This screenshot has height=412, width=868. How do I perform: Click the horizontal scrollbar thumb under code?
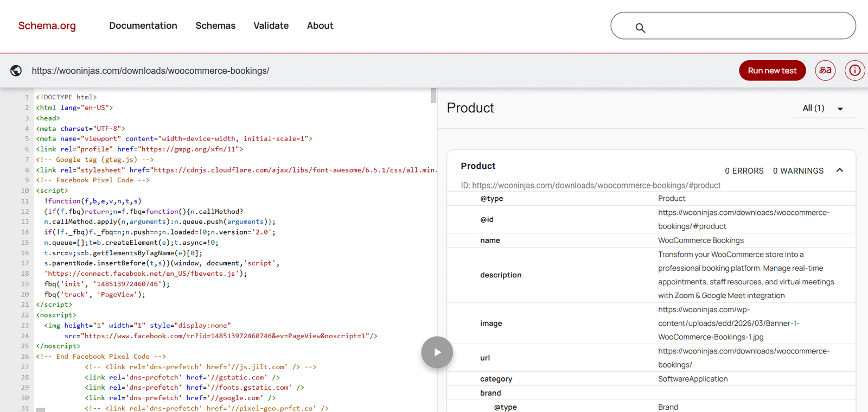[x=41, y=410]
